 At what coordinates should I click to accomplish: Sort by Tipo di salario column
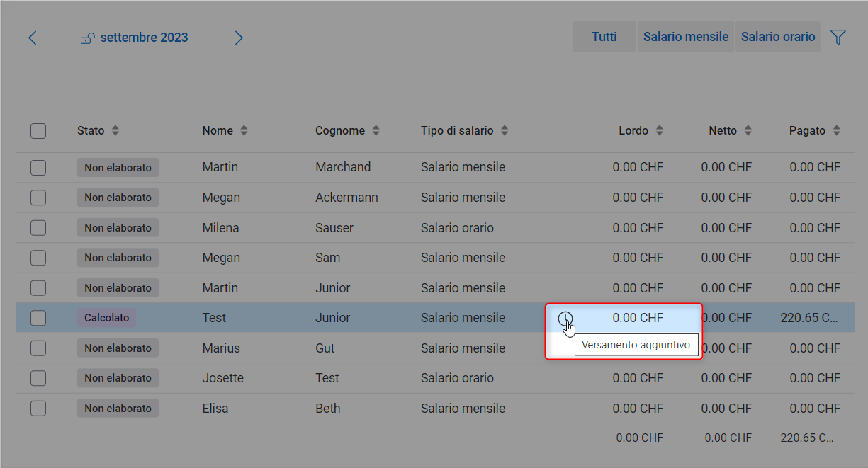pyautogui.click(x=505, y=131)
